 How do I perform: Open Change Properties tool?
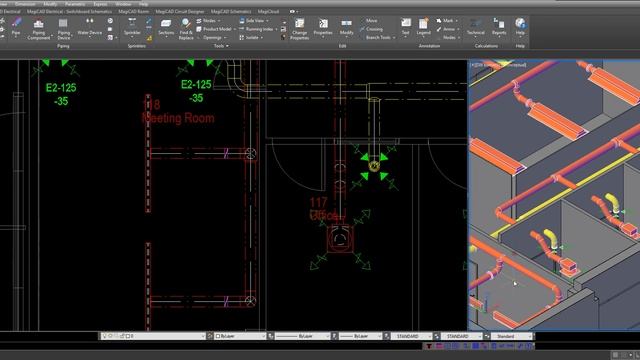coord(299,29)
